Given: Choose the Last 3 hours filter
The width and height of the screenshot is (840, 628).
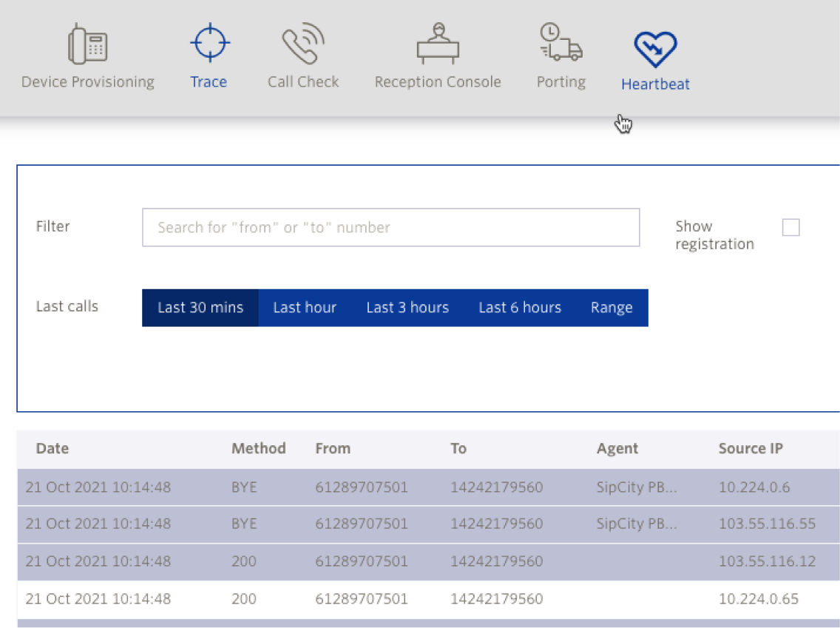Looking at the screenshot, I should [x=407, y=308].
